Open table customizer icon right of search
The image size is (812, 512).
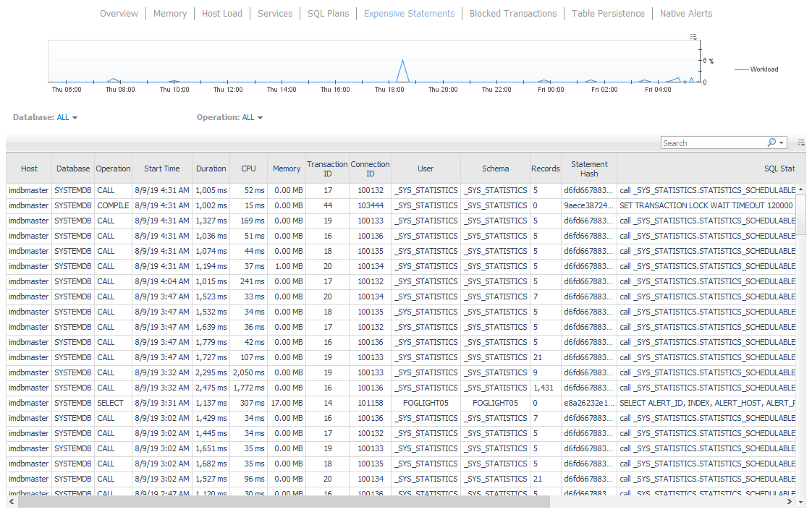[x=801, y=142]
